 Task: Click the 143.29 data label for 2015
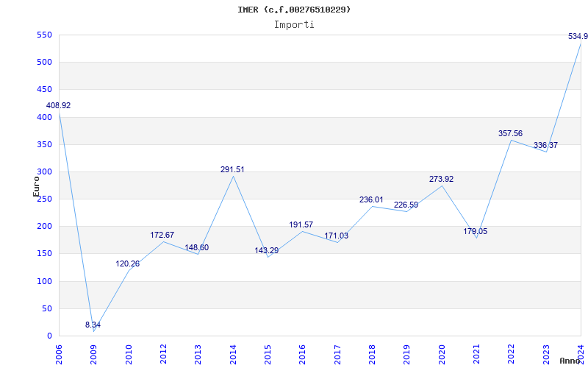tap(266, 250)
